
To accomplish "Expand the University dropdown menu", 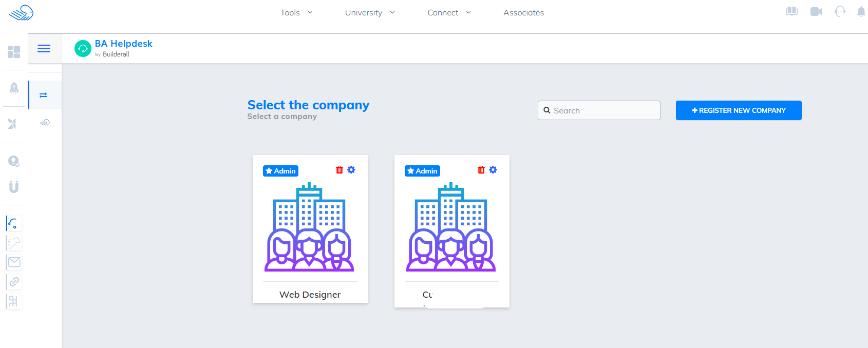I will tap(369, 13).
